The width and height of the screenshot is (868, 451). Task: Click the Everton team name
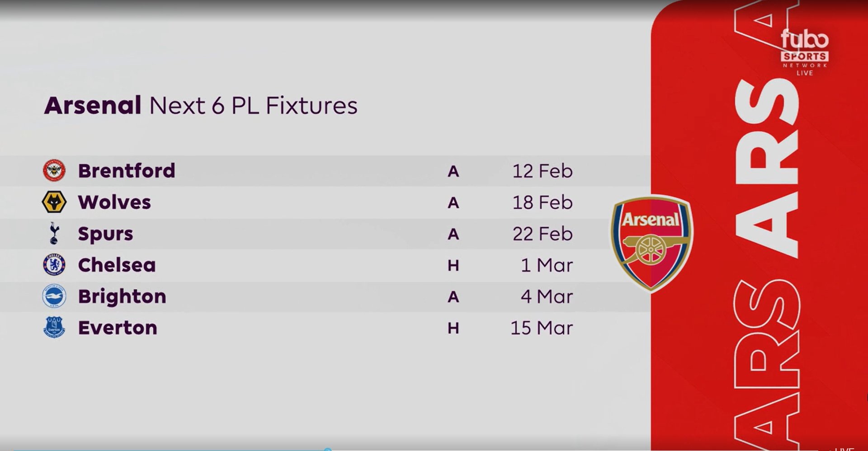[x=118, y=328]
